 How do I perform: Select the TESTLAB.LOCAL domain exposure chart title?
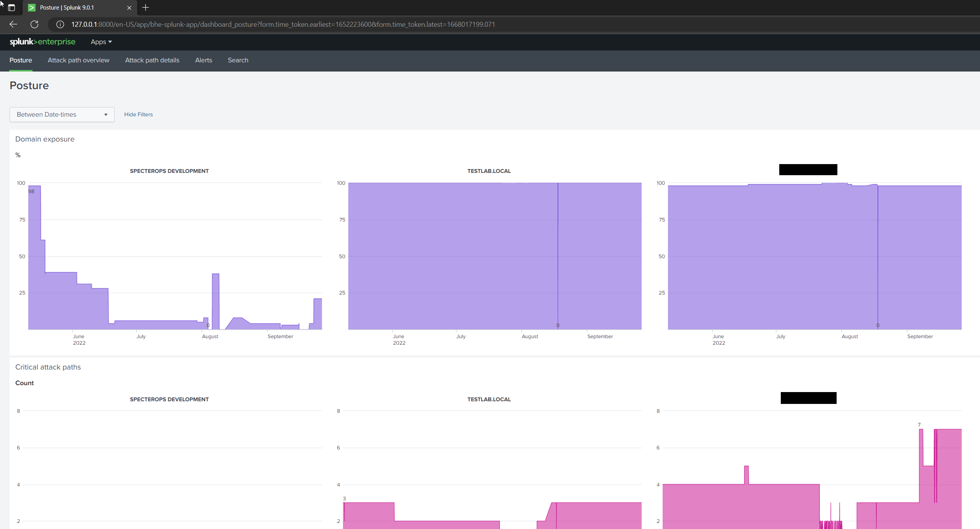click(489, 171)
